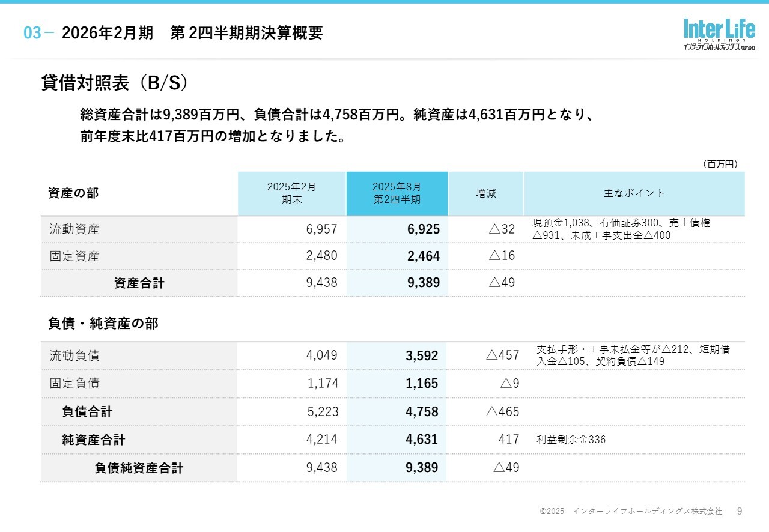Click the page number 9 in footer
The width and height of the screenshot is (769, 532).
740,511
